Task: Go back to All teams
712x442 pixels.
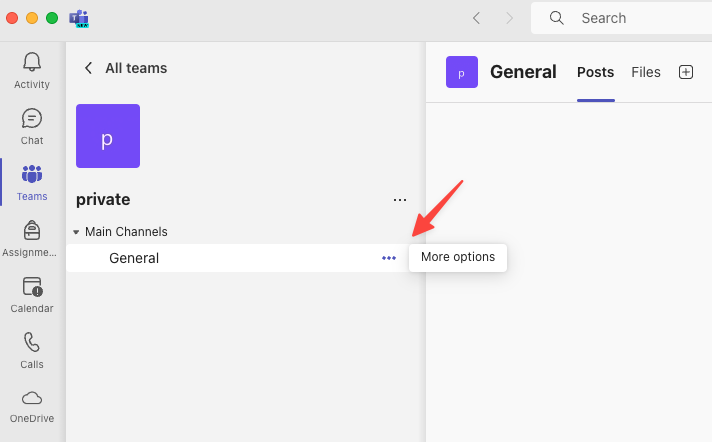Action: coord(126,68)
